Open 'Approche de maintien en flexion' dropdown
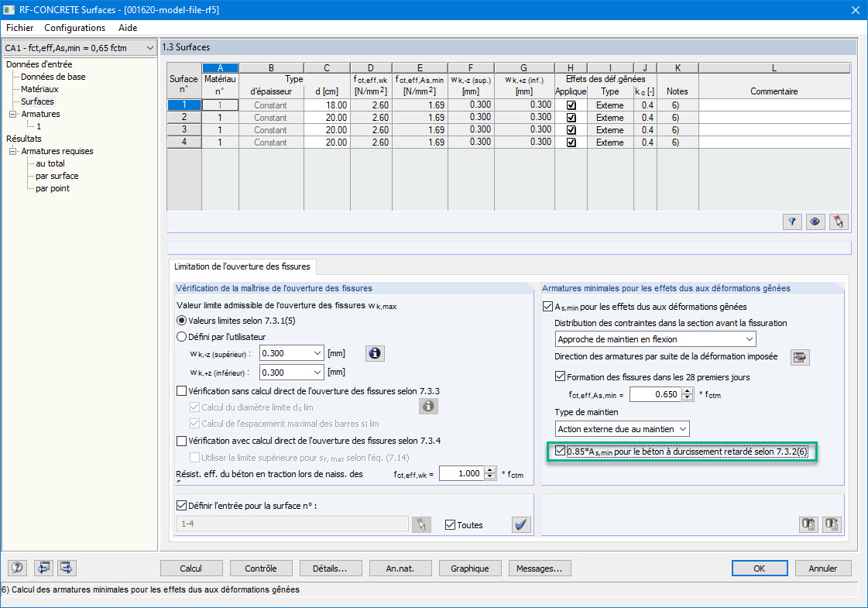Screen dimensions: 868x608 [x=749, y=339]
